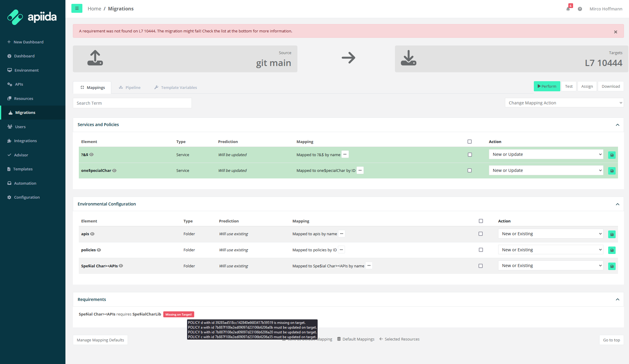
Task: Select all in Environmental Configuration header checkbox
Action: [x=481, y=221]
